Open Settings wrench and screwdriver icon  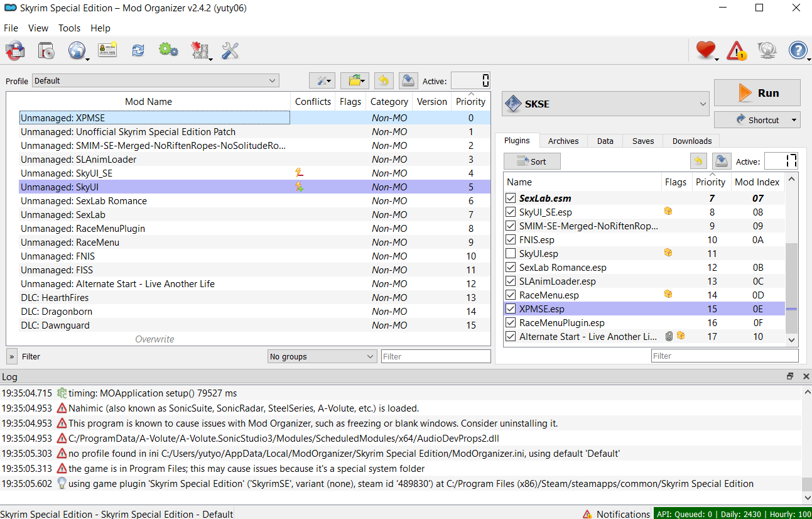pos(230,50)
